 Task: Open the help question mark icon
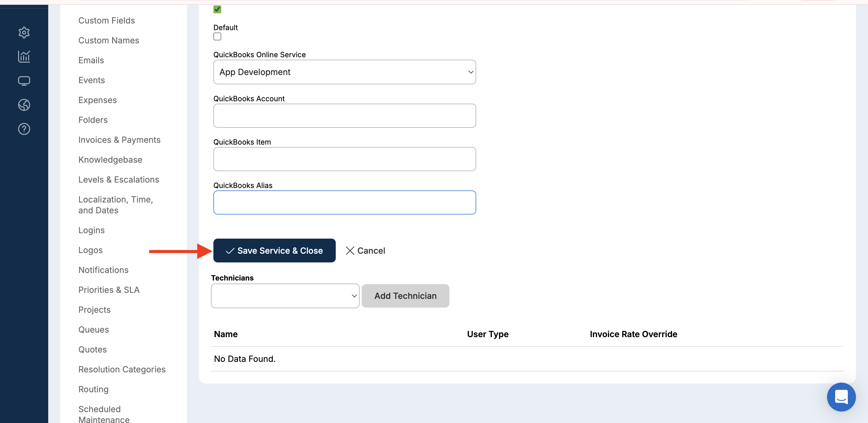tap(24, 129)
